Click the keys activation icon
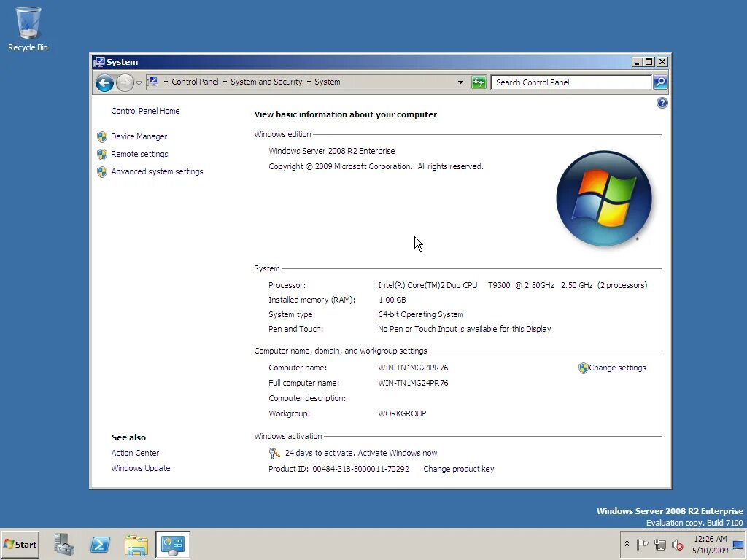Viewport: 747px width, 560px height. click(x=274, y=453)
